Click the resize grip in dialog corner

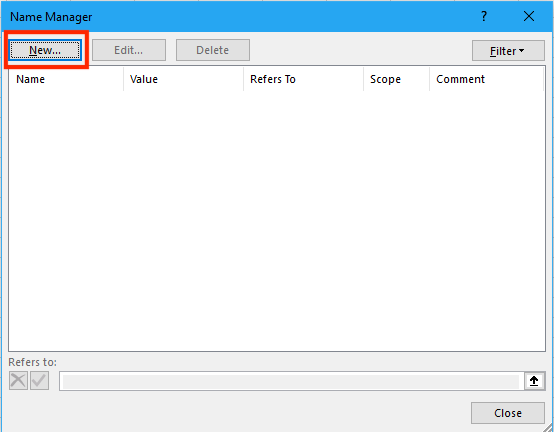coord(549,427)
